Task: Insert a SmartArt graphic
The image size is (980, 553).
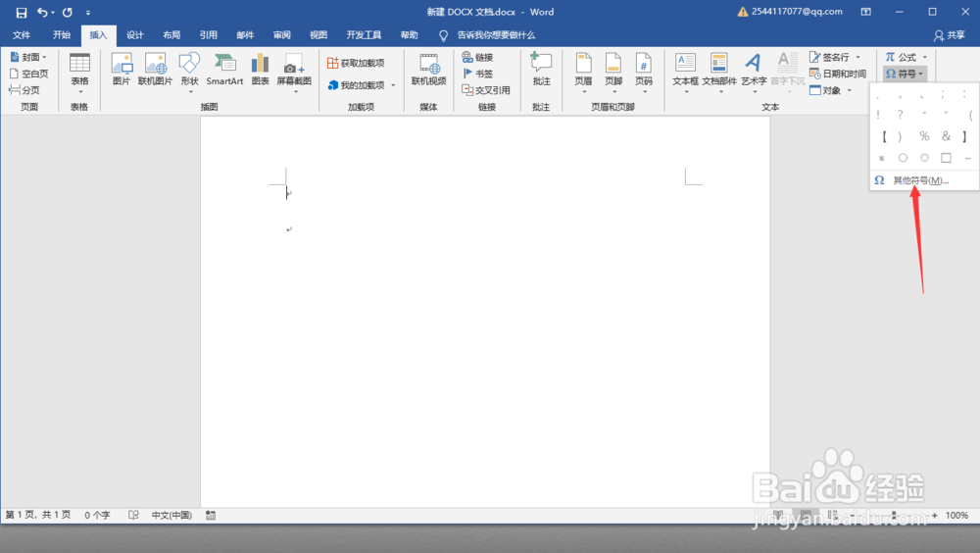Action: (224, 70)
